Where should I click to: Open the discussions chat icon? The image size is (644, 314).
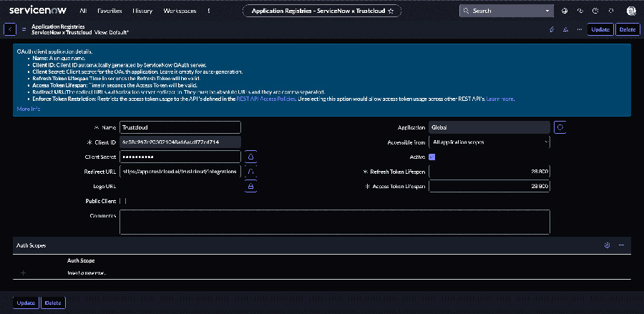coord(580,11)
